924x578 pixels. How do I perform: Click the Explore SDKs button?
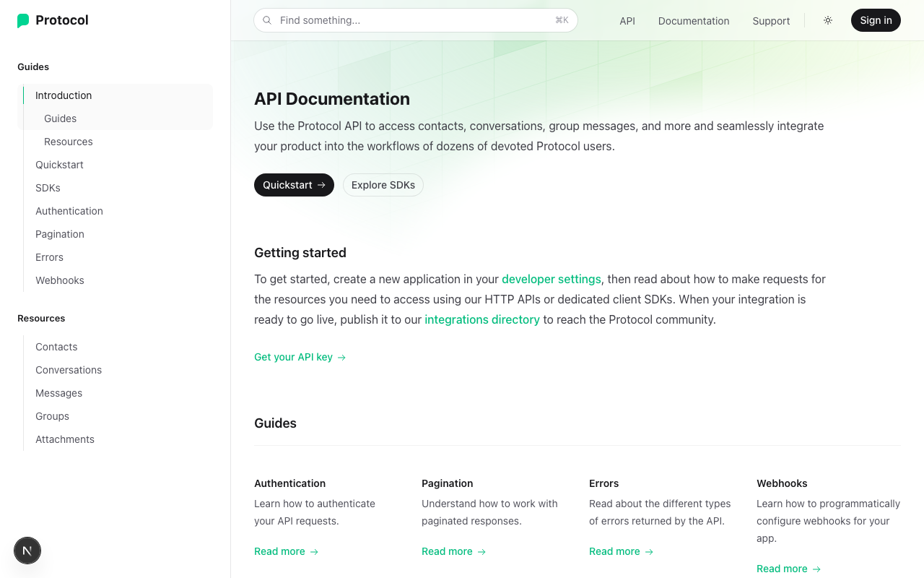pyautogui.click(x=383, y=185)
